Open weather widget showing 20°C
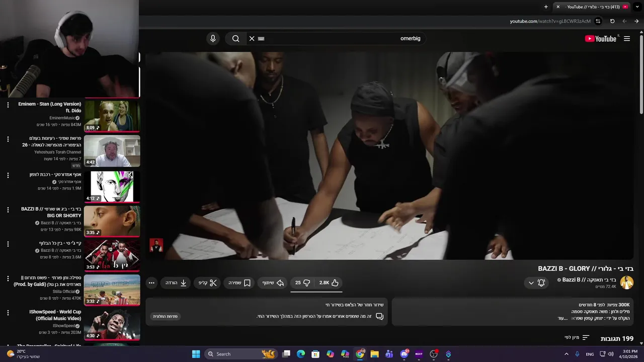The height and width of the screenshot is (362, 644). (24, 354)
